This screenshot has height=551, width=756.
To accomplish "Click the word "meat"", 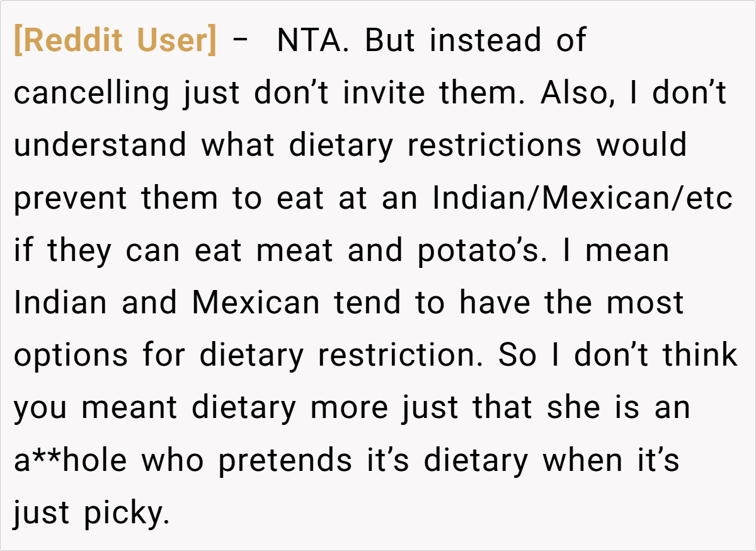I will (294, 250).
